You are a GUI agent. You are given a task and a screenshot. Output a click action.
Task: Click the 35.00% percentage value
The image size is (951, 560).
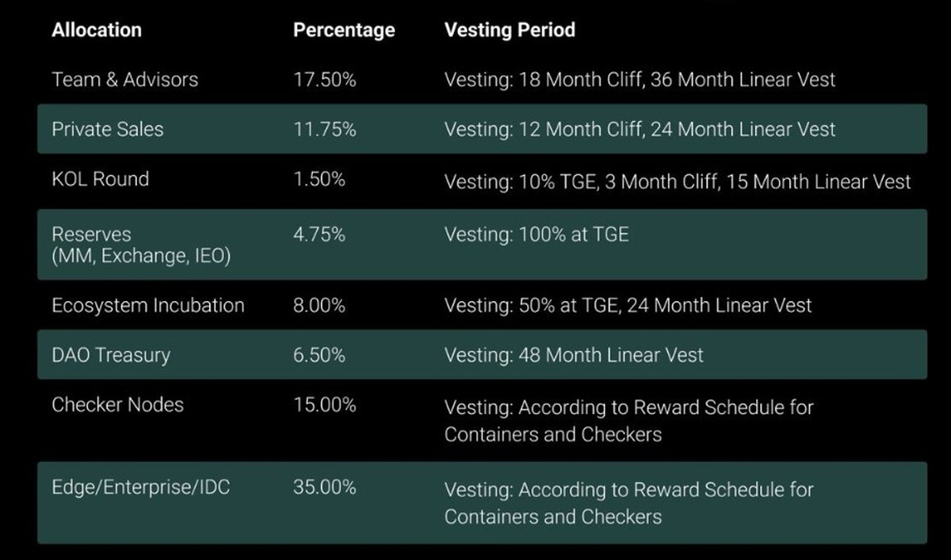tap(325, 486)
